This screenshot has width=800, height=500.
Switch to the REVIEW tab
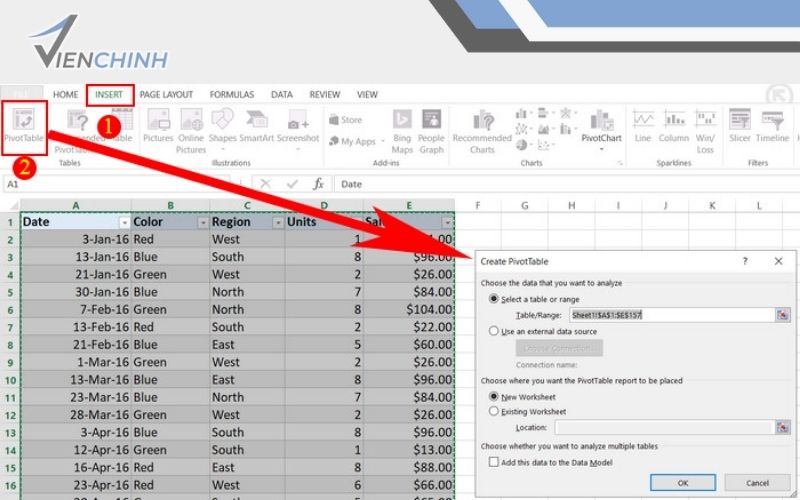[324, 94]
